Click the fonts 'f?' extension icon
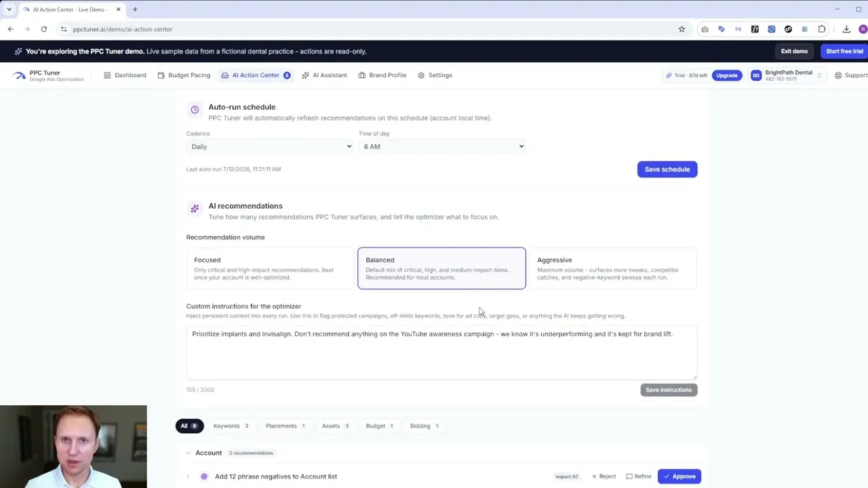 point(755,29)
